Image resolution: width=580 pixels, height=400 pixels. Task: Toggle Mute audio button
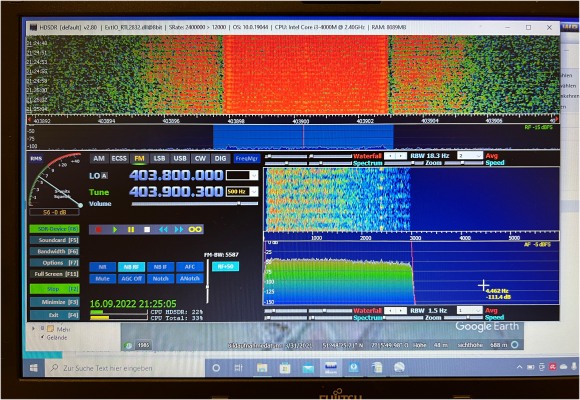pyautogui.click(x=102, y=279)
